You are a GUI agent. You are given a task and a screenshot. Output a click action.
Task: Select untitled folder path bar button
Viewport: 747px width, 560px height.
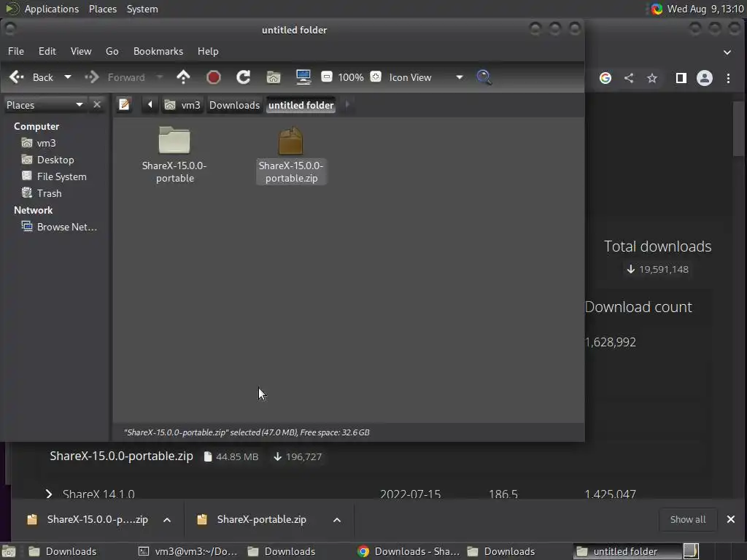point(301,105)
